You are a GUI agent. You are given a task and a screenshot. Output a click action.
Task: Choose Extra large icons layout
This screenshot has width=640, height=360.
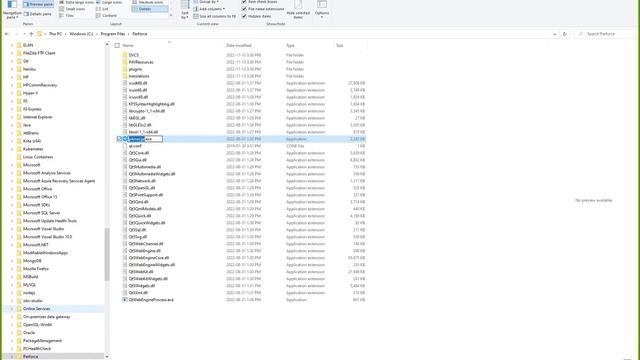[76, 2]
